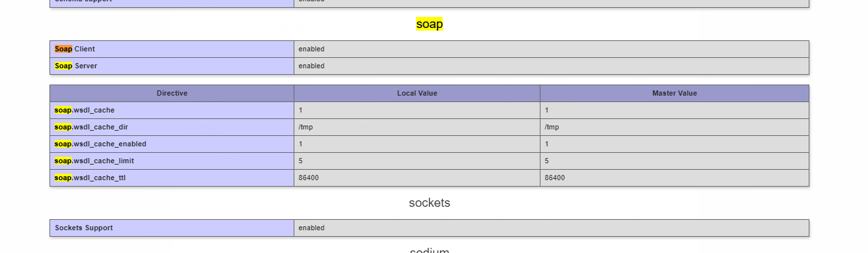Click the Directive column header
Image resolution: width=868 pixels, height=253 pixels.
tap(172, 94)
